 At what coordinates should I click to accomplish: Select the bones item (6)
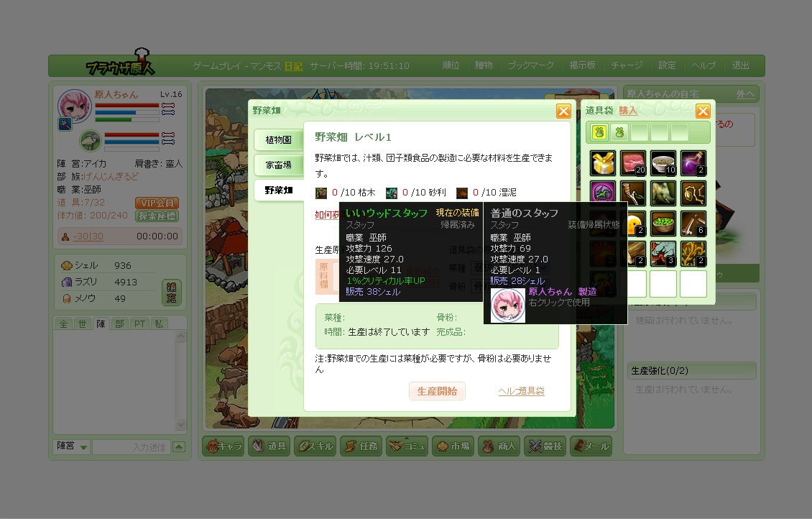pyautogui.click(x=693, y=224)
